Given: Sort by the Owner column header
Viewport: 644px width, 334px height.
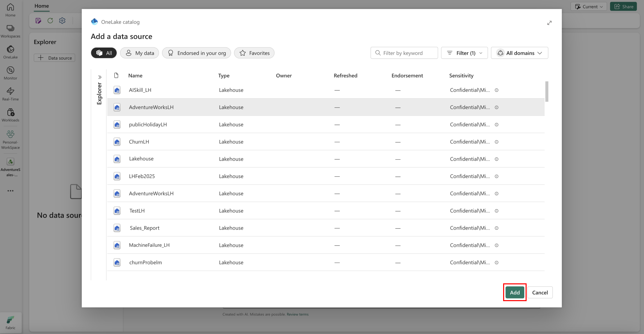Looking at the screenshot, I should click(284, 76).
